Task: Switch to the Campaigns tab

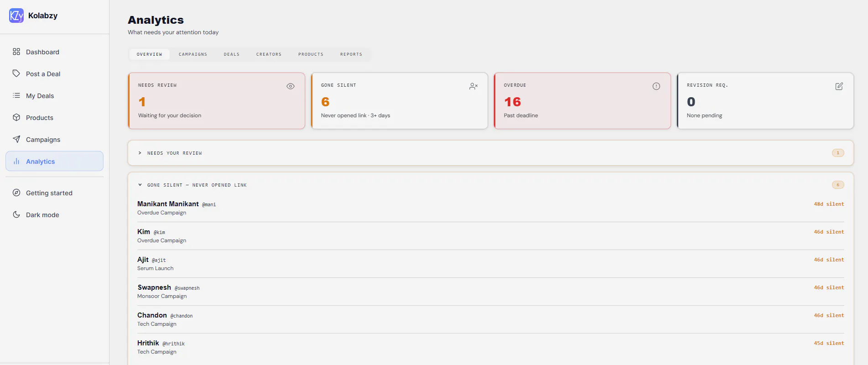Action: coord(193,54)
